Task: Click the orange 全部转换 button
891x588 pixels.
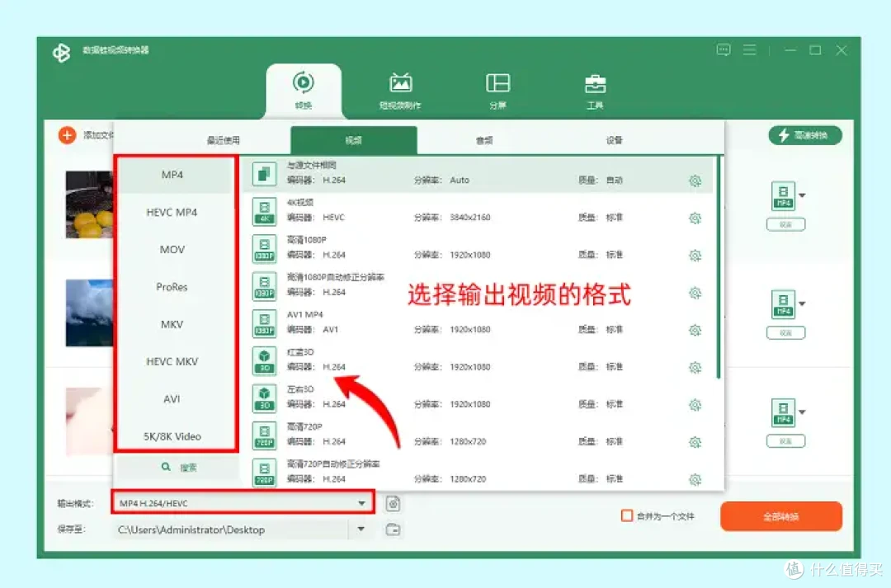Action: (x=780, y=516)
